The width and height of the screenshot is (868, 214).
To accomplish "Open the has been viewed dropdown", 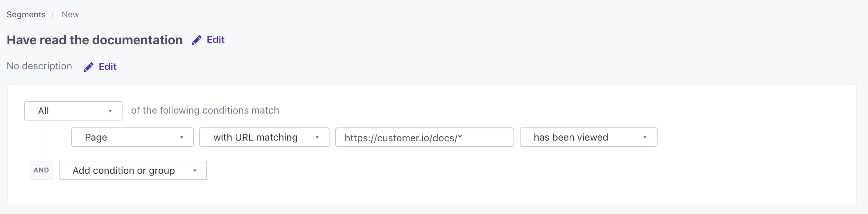I will click(589, 137).
